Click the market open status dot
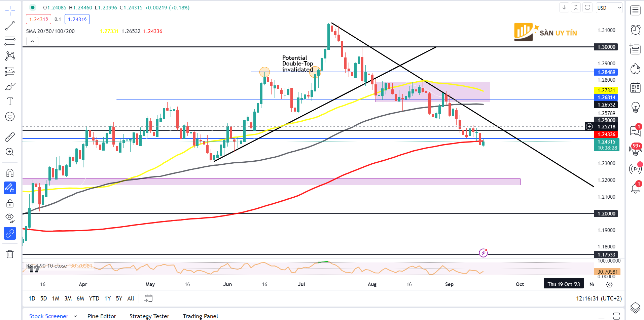Viewport: 644px width, 320px height. point(33,7)
